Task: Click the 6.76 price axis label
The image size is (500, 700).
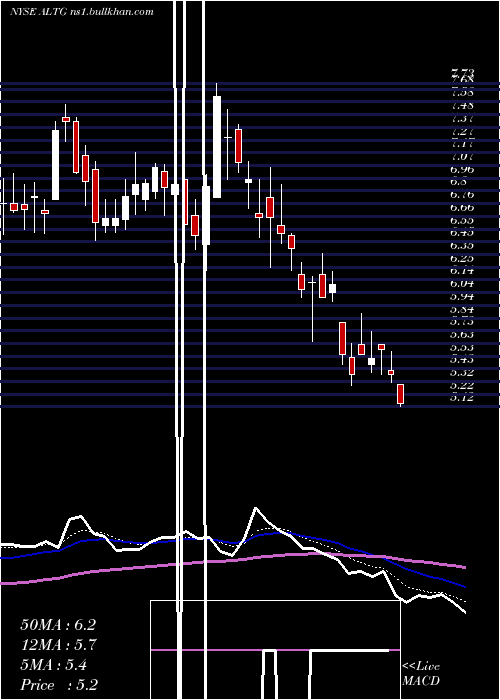Action: (462, 195)
